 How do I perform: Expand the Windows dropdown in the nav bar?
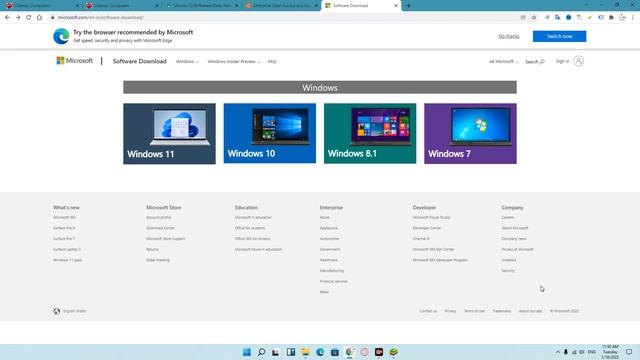187,62
